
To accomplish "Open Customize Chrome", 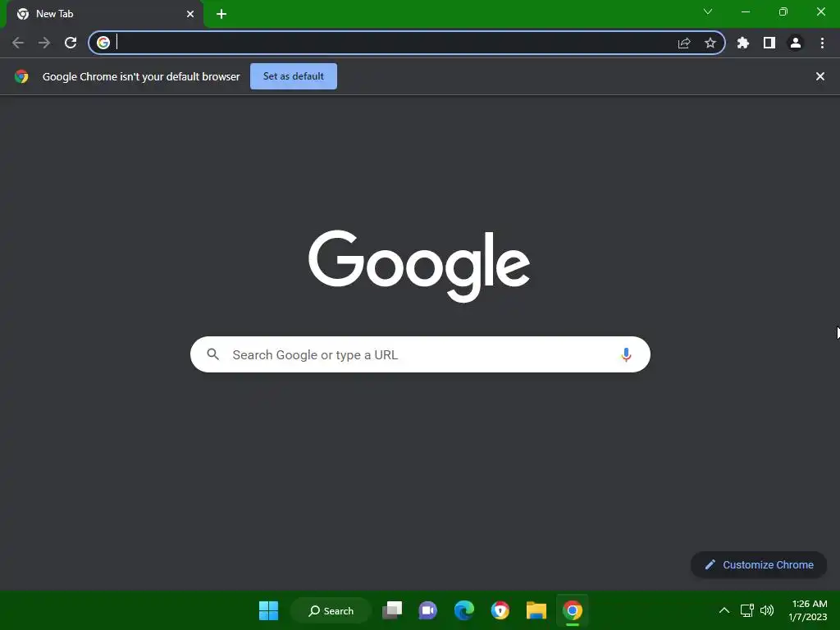I will (x=759, y=564).
